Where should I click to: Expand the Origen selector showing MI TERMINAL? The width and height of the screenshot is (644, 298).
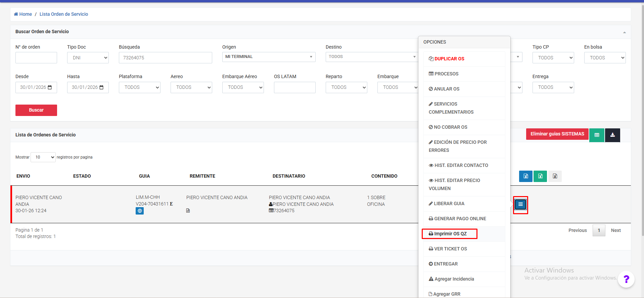[269, 57]
